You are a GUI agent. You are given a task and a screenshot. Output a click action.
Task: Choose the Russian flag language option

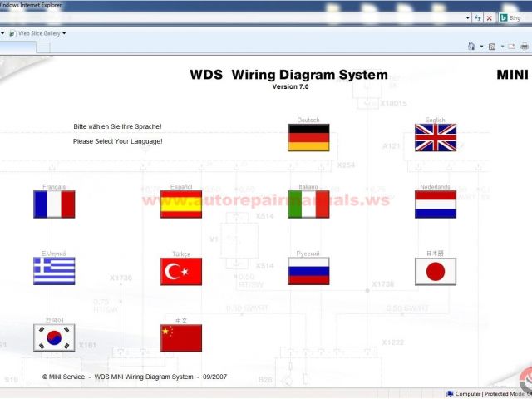(x=308, y=271)
